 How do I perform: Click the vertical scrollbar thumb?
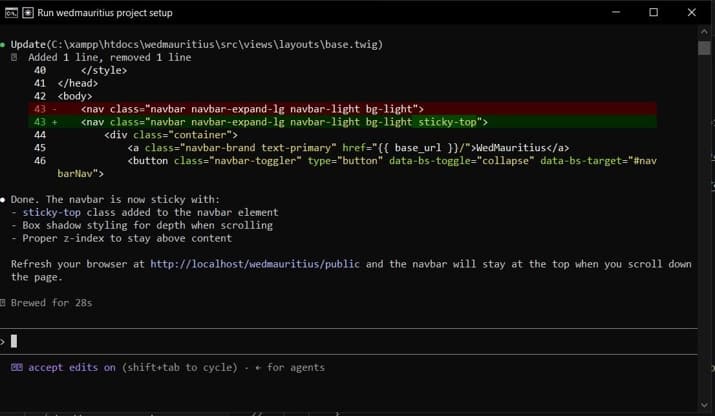click(x=704, y=48)
